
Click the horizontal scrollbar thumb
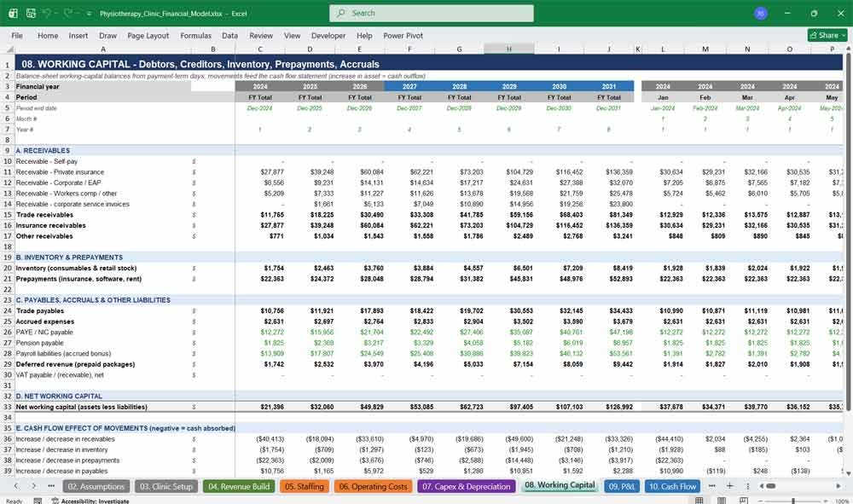point(771,486)
